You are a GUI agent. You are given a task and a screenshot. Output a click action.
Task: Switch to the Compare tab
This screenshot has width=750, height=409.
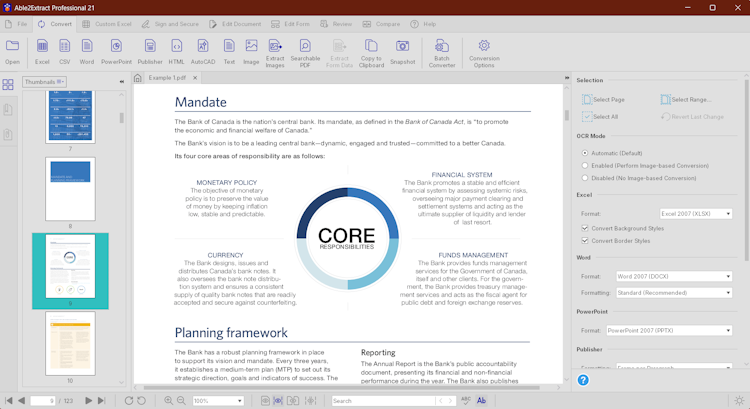(x=381, y=24)
